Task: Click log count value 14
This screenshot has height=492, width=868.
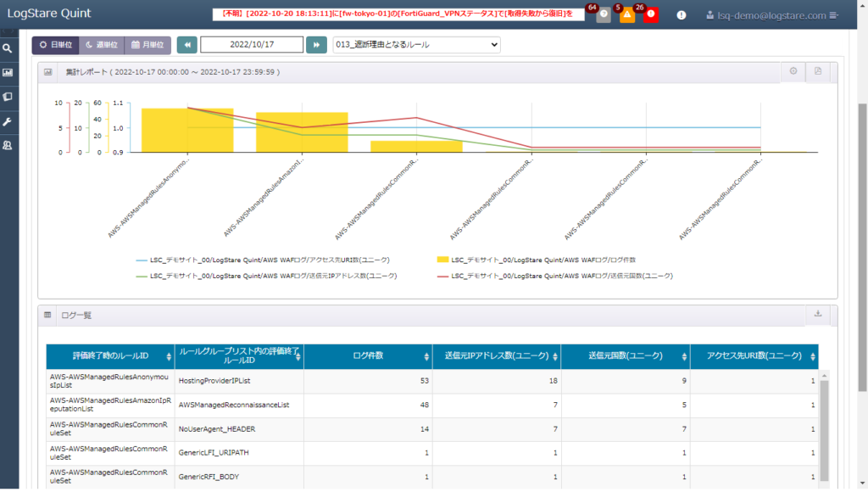Action: [x=424, y=429]
